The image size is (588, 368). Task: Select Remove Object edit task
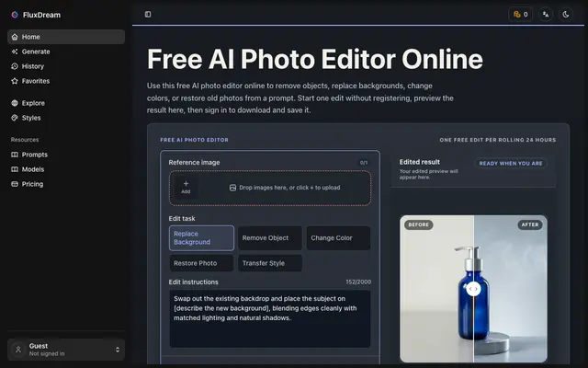(x=269, y=237)
